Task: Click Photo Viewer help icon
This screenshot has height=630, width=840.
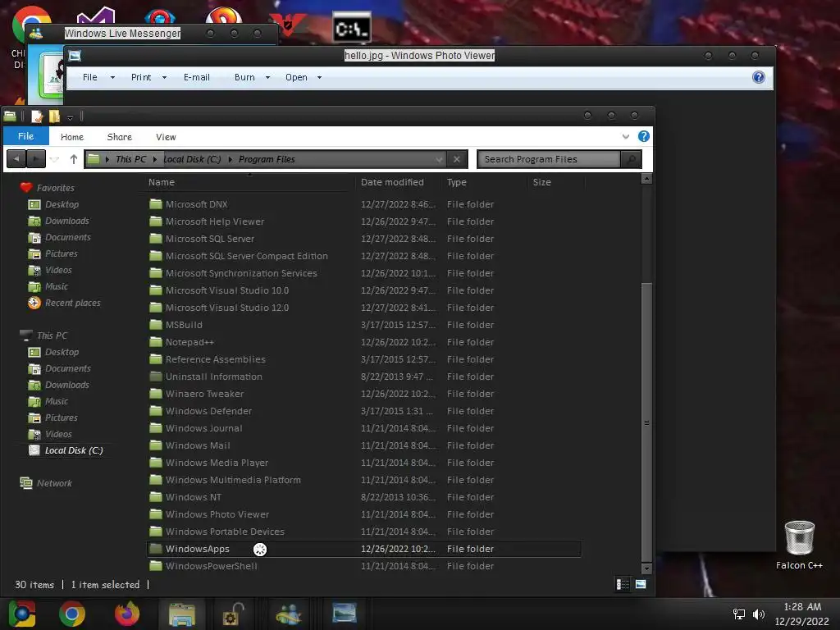Action: [x=758, y=77]
